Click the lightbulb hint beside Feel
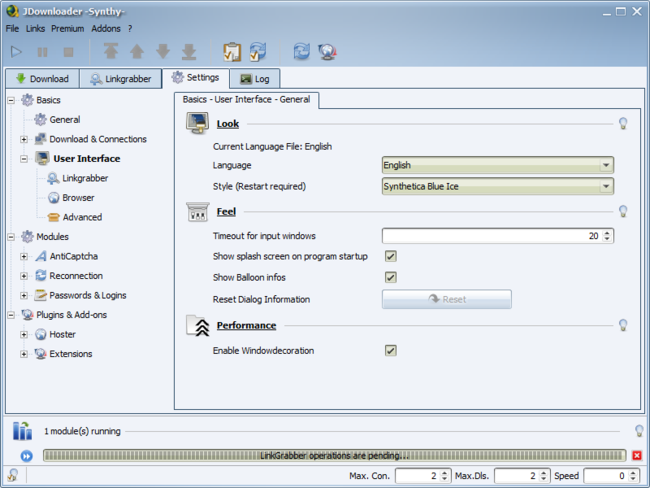 pos(623,211)
